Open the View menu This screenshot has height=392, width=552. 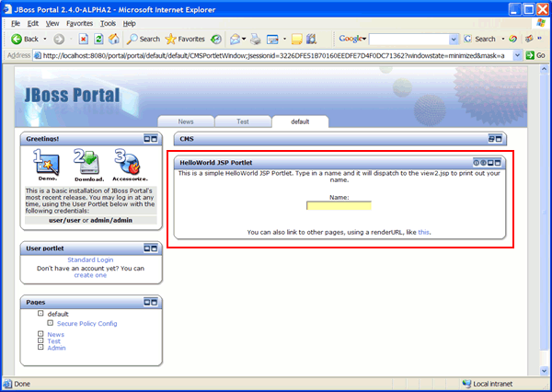(x=52, y=24)
